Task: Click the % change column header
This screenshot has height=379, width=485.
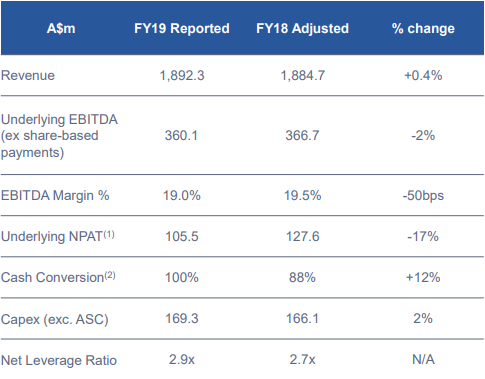Action: [x=423, y=28]
